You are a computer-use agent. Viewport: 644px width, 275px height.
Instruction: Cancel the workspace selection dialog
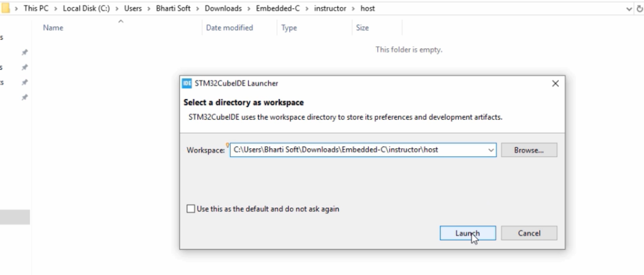(529, 233)
